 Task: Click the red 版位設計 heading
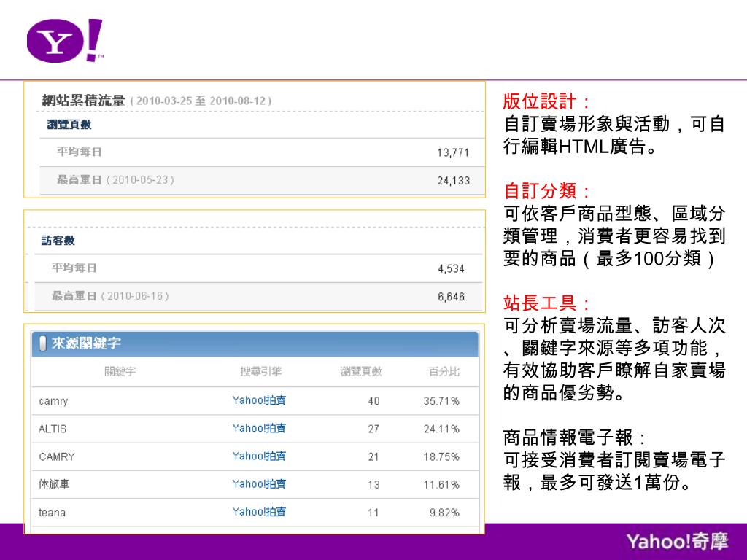pyautogui.click(x=547, y=101)
